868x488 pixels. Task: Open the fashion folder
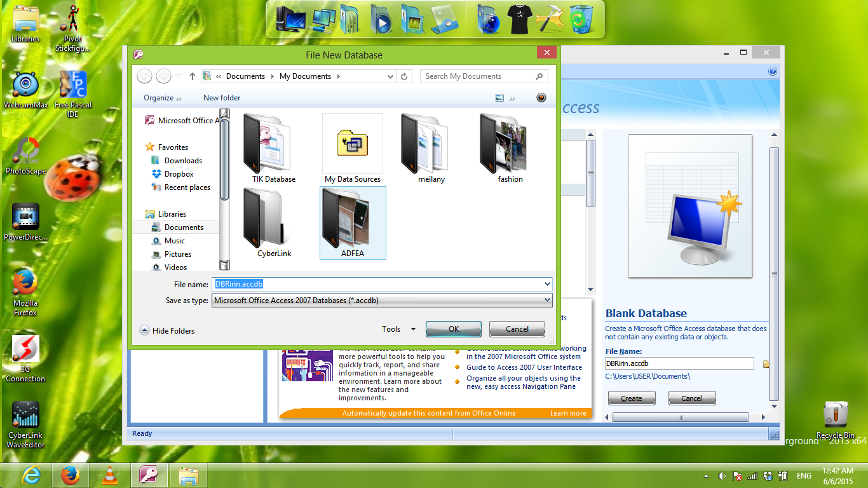tap(510, 149)
